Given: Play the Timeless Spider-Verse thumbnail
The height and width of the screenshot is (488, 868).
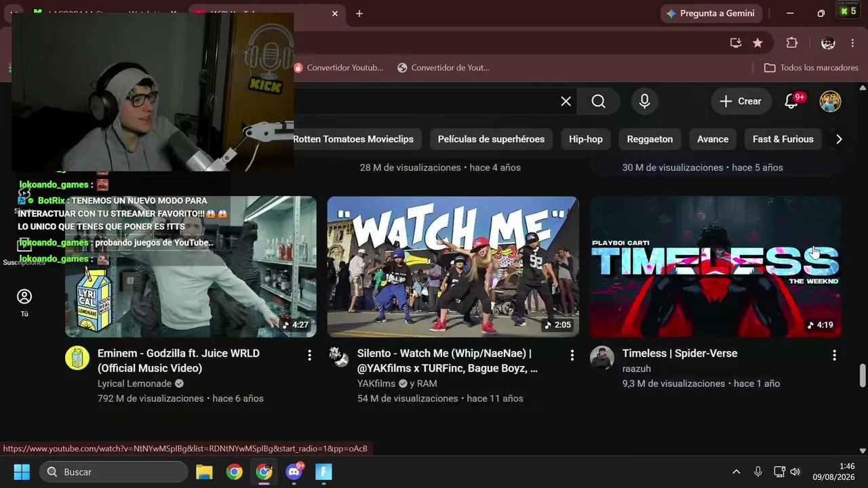Looking at the screenshot, I should [715, 266].
